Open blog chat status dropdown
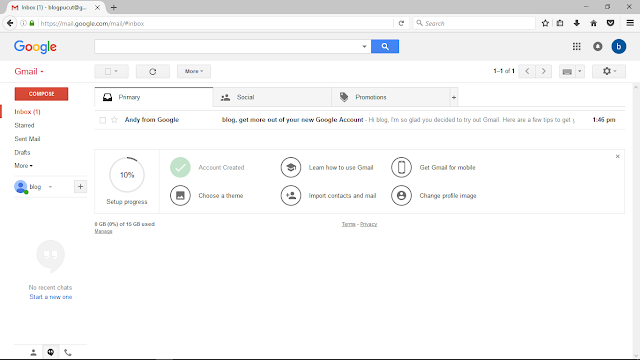The image size is (640, 360). click(x=50, y=187)
